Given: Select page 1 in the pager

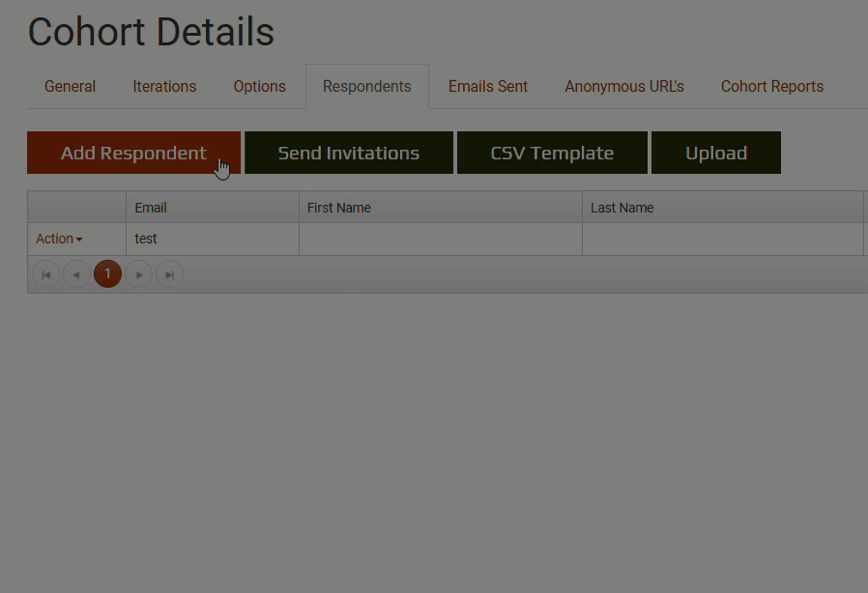Looking at the screenshot, I should [x=107, y=274].
